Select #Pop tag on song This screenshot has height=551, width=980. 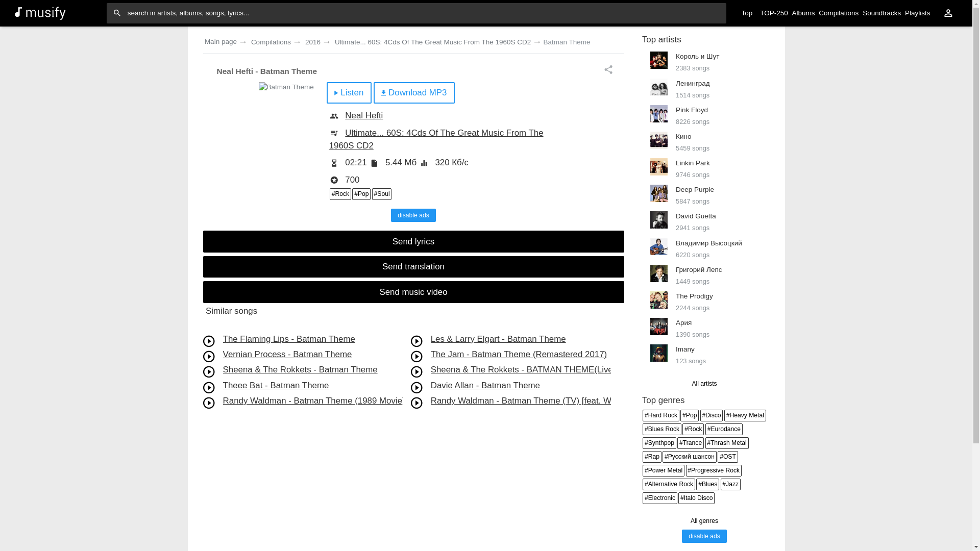361,194
